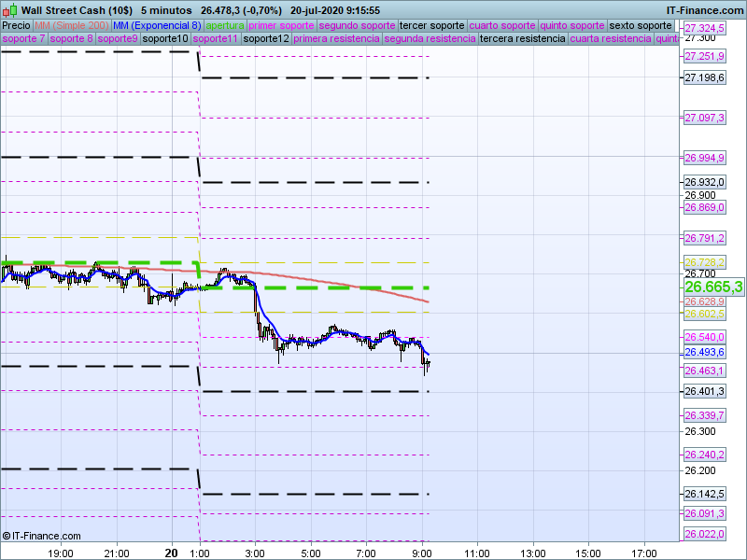This screenshot has width=747, height=560.
Task: Click the '© IT-Finance.com' watermark at bottom left
Action: point(41,536)
